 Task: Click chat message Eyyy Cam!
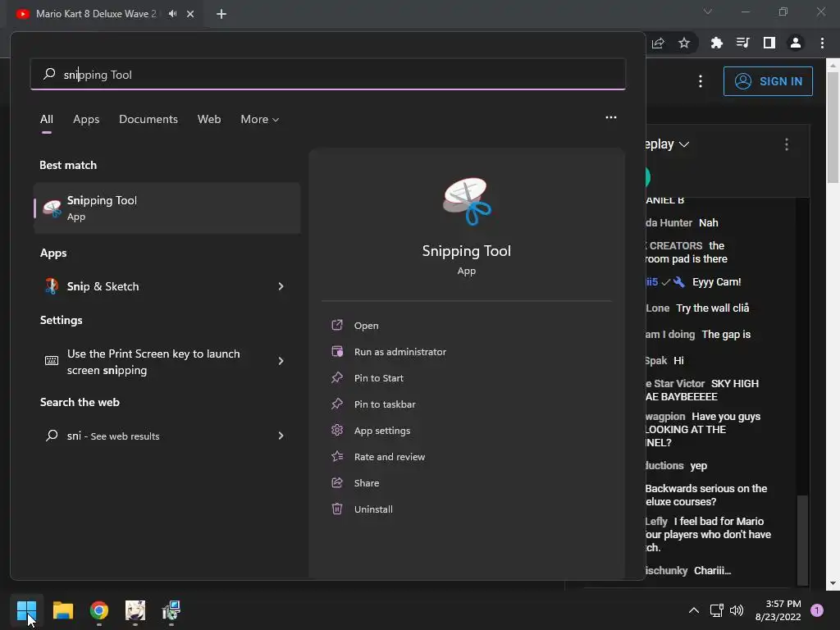[x=716, y=282]
